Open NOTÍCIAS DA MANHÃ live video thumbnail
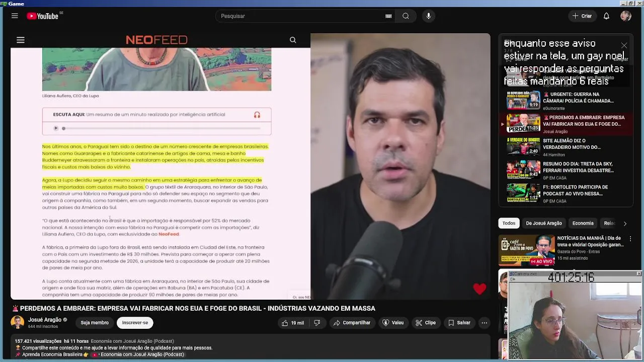 point(526,250)
